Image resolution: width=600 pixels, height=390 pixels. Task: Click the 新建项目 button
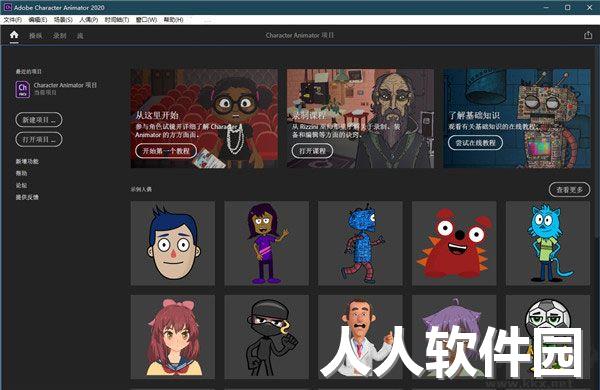coord(39,120)
